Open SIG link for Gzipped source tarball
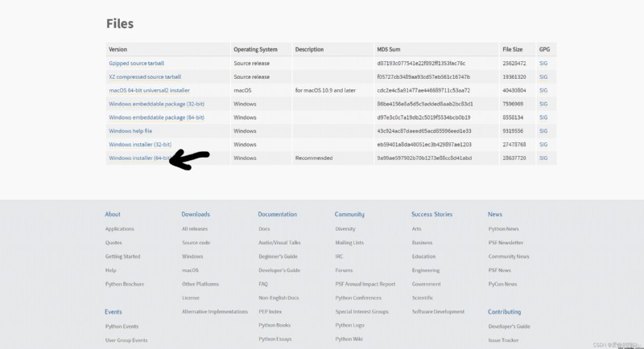 pos(543,64)
